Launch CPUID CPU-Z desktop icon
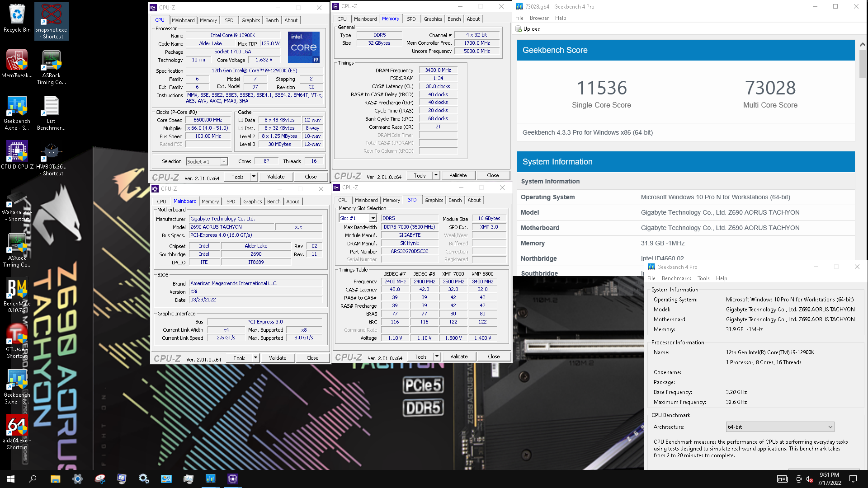The width and height of the screenshot is (868, 488). [17, 155]
